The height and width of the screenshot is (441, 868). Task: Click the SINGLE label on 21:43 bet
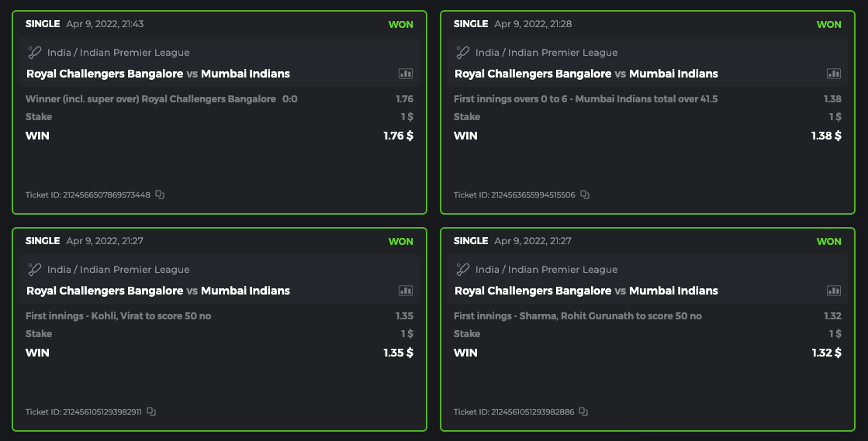point(43,24)
